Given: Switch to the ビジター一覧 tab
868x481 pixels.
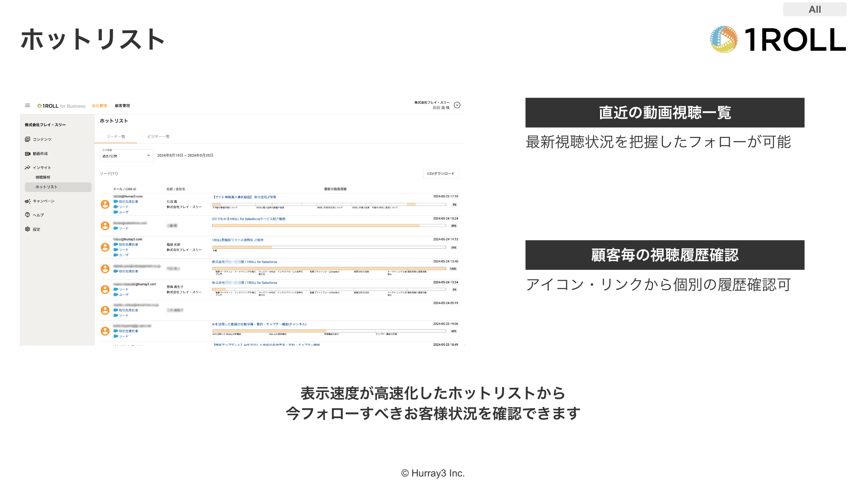Looking at the screenshot, I should click(158, 136).
